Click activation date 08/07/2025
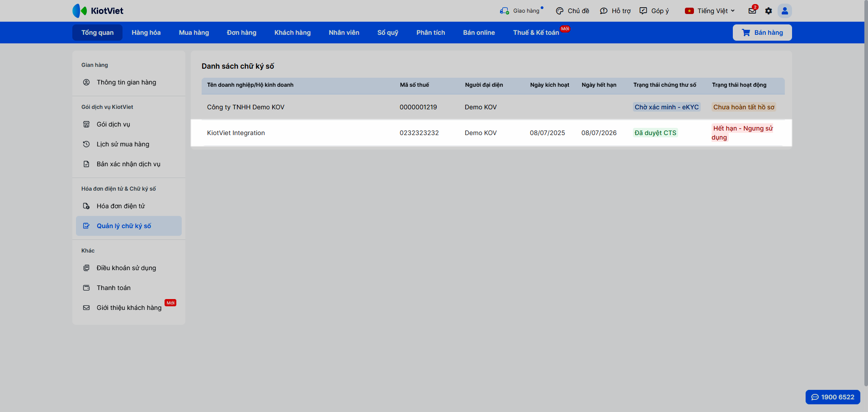The image size is (868, 412). point(547,133)
